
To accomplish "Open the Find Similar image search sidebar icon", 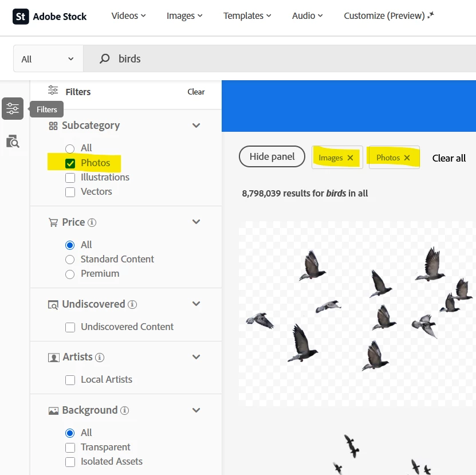I will tap(13, 141).
